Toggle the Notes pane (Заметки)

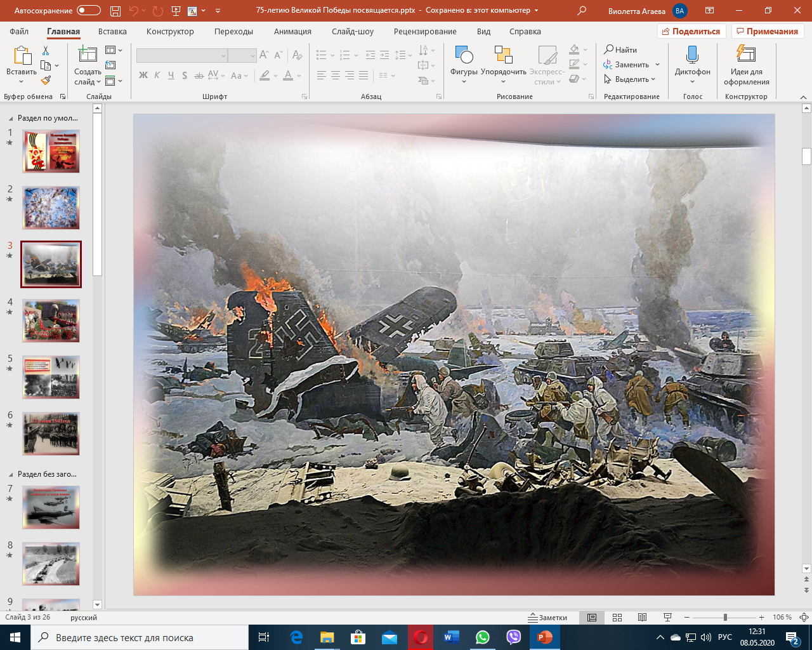(x=547, y=618)
